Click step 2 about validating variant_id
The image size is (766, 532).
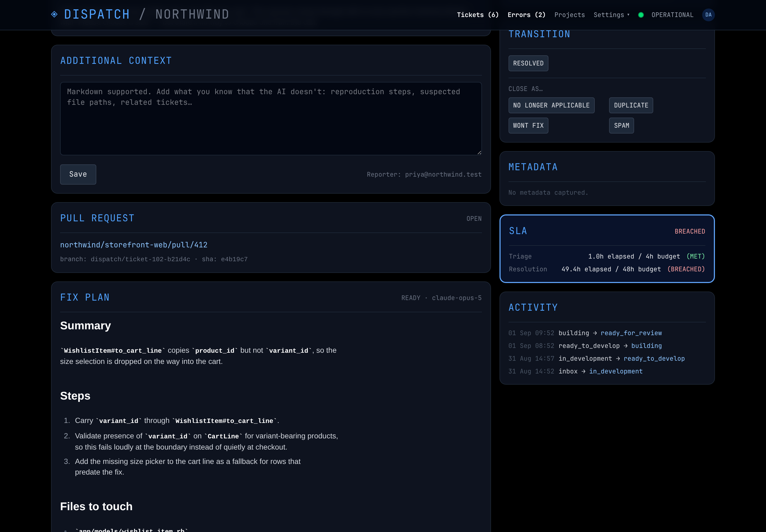tap(206, 442)
